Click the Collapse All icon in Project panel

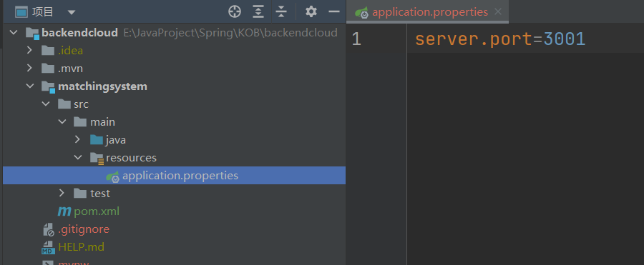click(x=281, y=11)
